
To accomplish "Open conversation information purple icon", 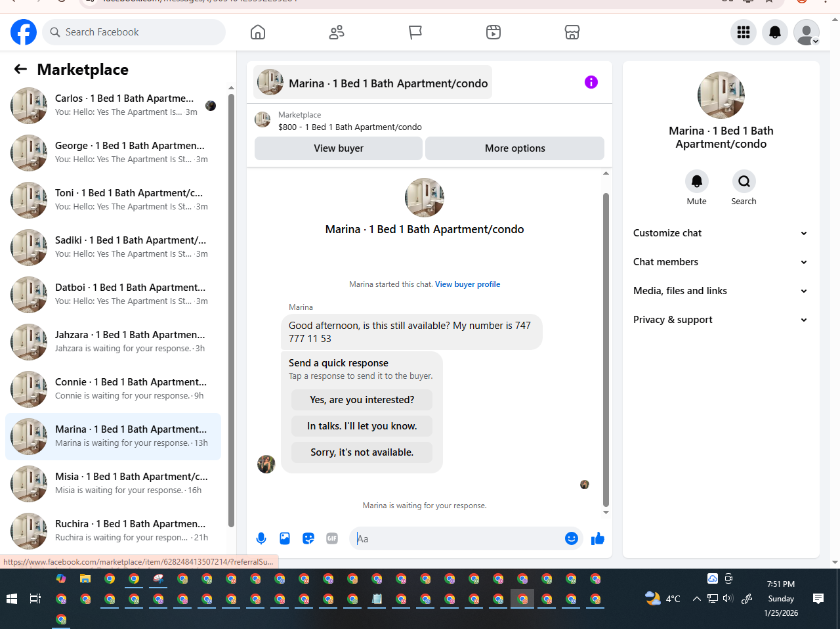I will tap(591, 82).
